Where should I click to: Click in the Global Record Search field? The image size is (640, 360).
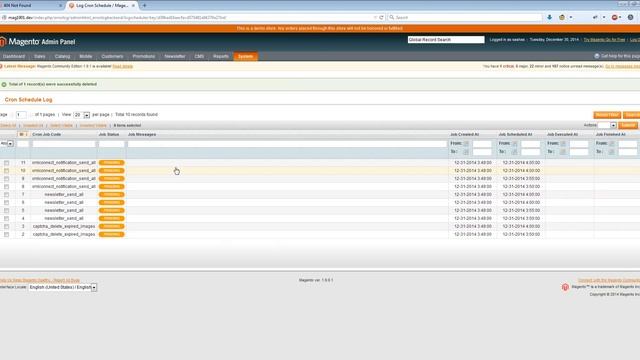pyautogui.click(x=446, y=40)
